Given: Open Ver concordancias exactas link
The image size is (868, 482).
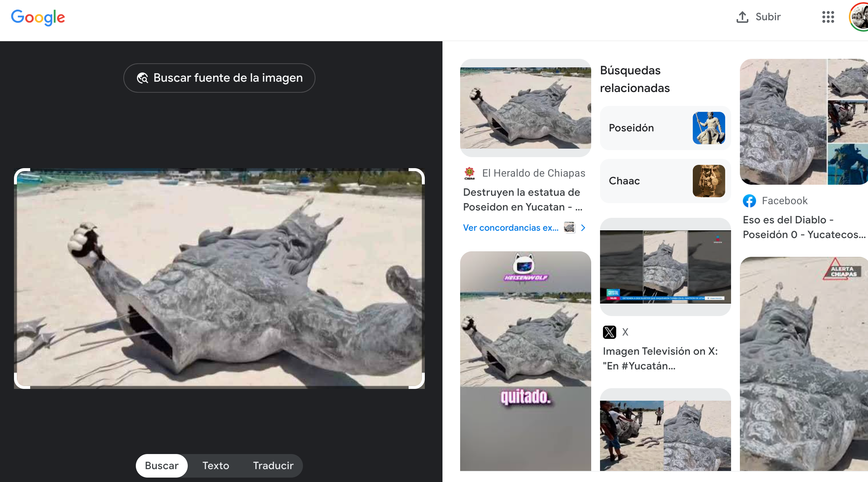Looking at the screenshot, I should tap(511, 228).
